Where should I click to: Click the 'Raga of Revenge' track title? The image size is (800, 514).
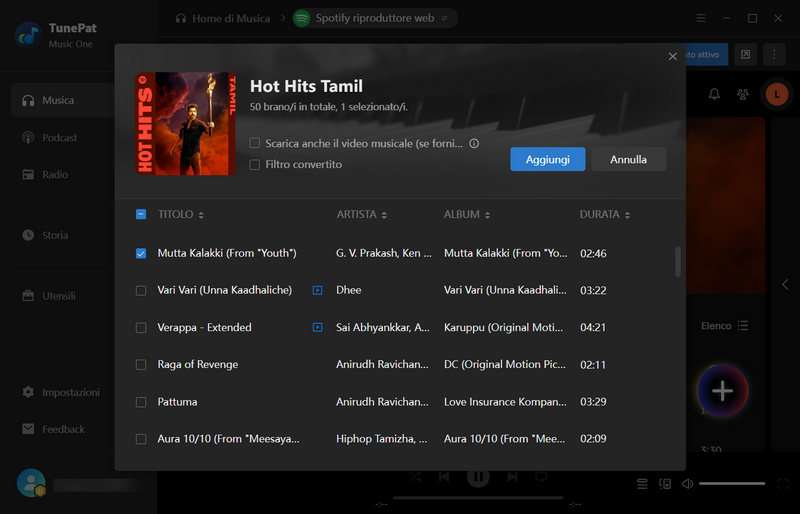(197, 364)
